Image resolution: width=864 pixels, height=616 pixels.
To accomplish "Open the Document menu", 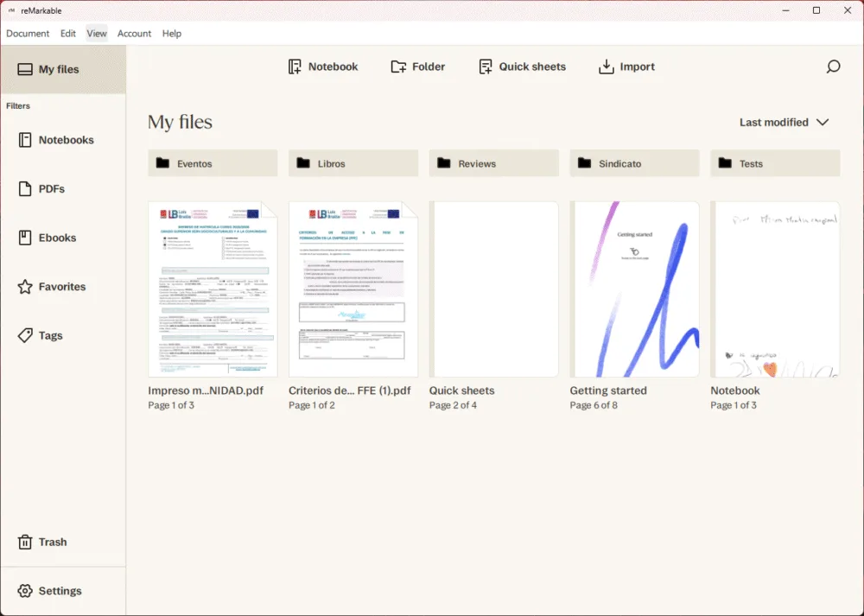I will click(28, 34).
